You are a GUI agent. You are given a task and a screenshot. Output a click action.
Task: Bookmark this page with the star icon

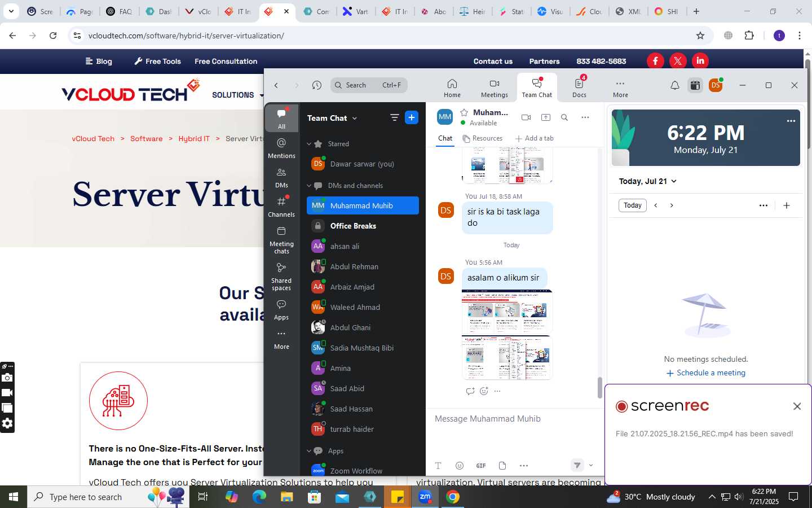[x=700, y=36]
